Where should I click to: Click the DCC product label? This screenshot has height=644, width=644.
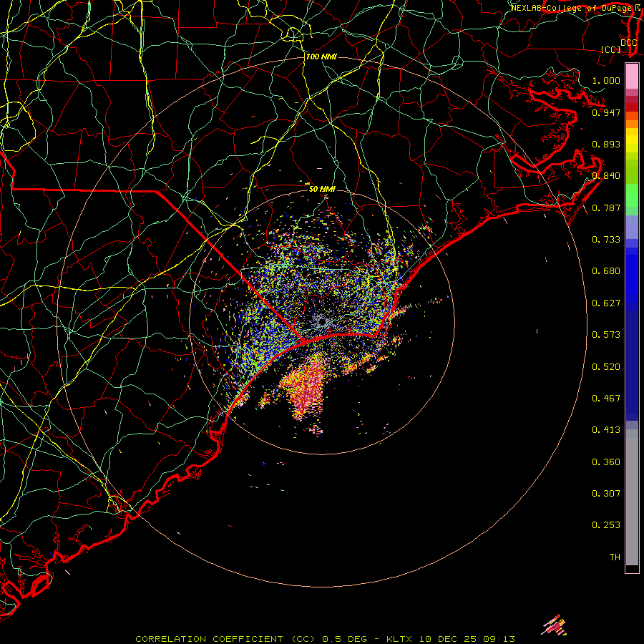(x=628, y=43)
